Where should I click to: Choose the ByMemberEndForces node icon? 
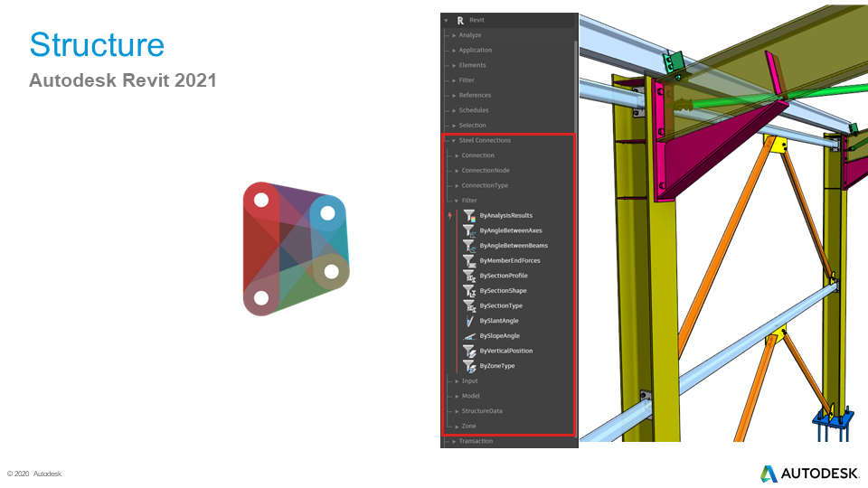coord(469,260)
